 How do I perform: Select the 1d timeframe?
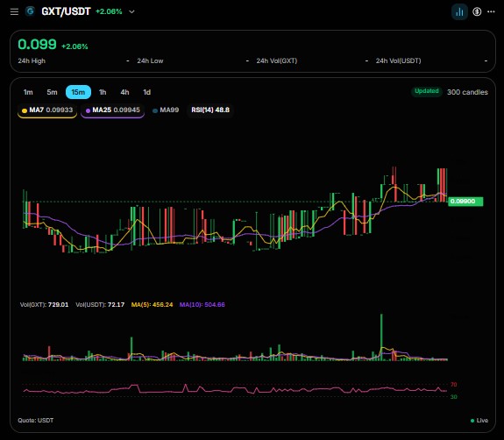[x=147, y=92]
